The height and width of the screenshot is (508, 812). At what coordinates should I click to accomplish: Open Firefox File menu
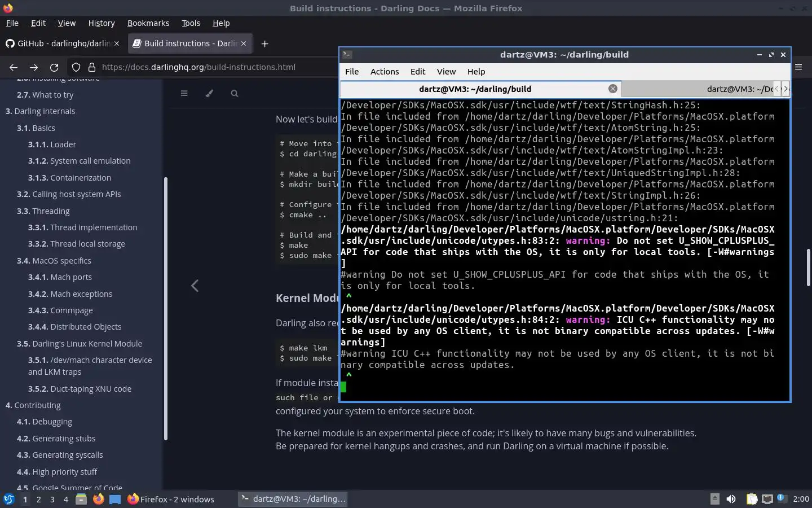tap(12, 23)
